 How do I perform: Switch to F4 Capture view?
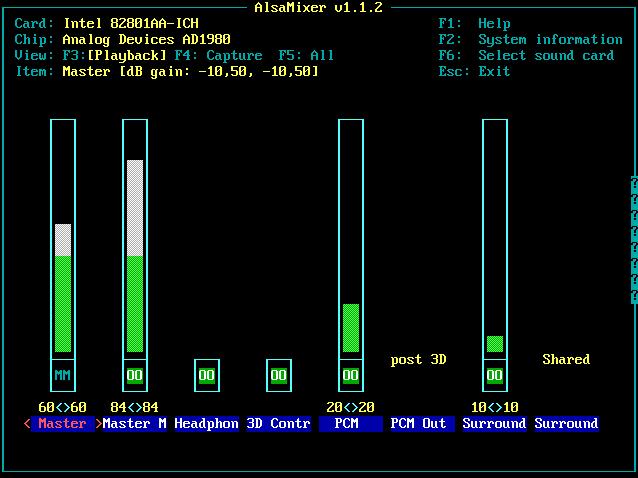click(218, 55)
